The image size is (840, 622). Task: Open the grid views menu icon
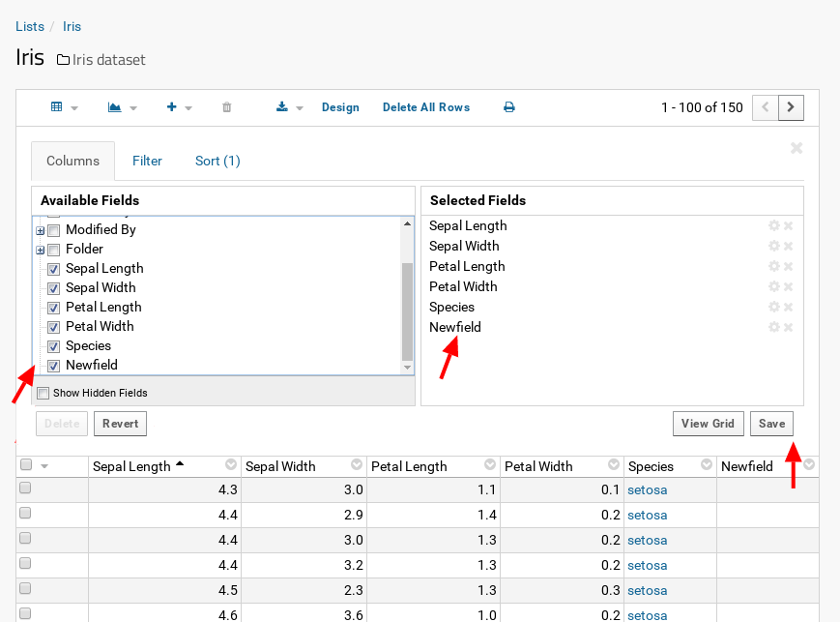click(57, 107)
